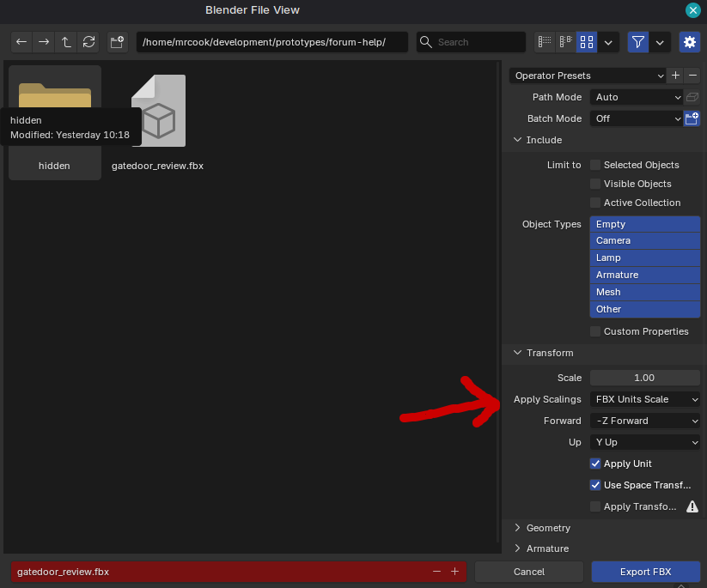Image resolution: width=707 pixels, height=588 pixels.
Task: Disable the Apply Unit checkbox
Action: tap(595, 464)
